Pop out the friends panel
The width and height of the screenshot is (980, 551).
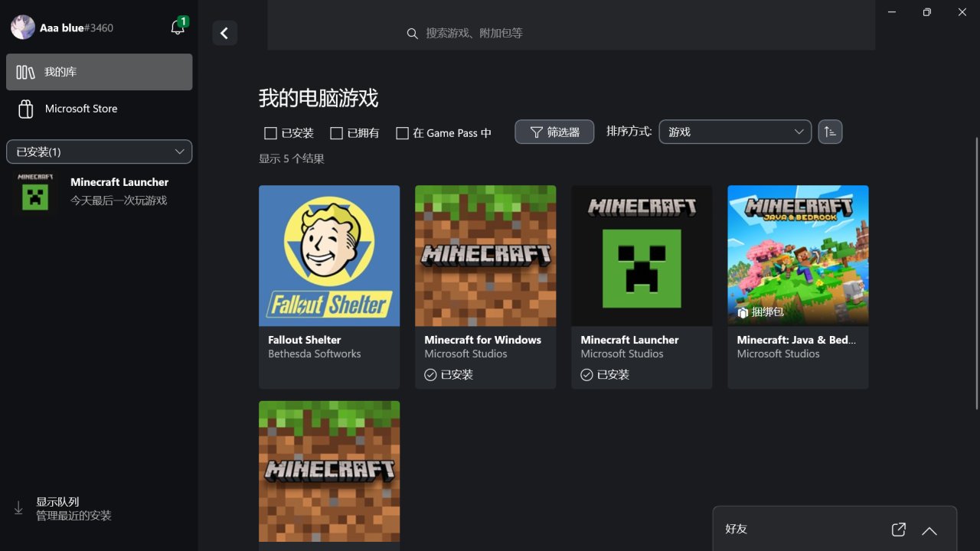899,530
